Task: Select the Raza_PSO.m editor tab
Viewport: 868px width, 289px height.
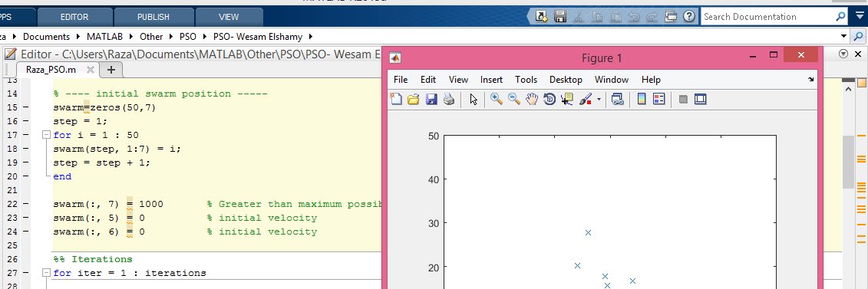Action: [x=51, y=70]
